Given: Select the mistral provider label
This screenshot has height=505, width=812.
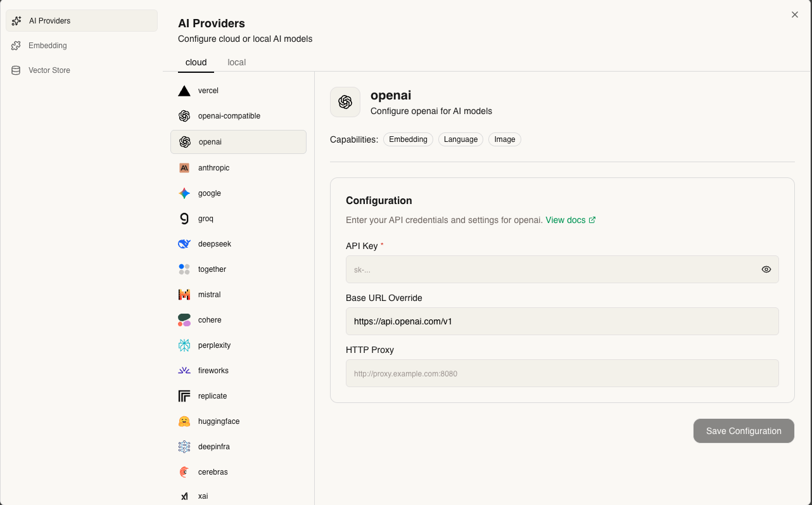Looking at the screenshot, I should 210,295.
